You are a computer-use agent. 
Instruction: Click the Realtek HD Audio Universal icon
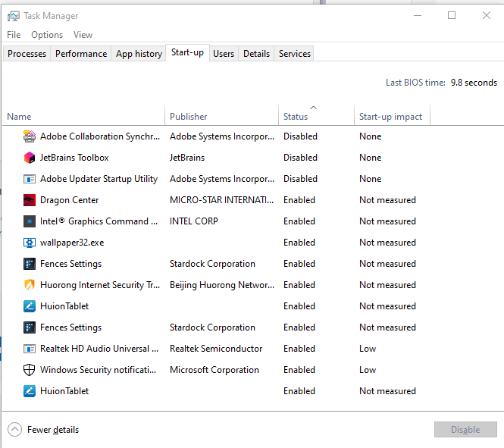[x=30, y=349]
